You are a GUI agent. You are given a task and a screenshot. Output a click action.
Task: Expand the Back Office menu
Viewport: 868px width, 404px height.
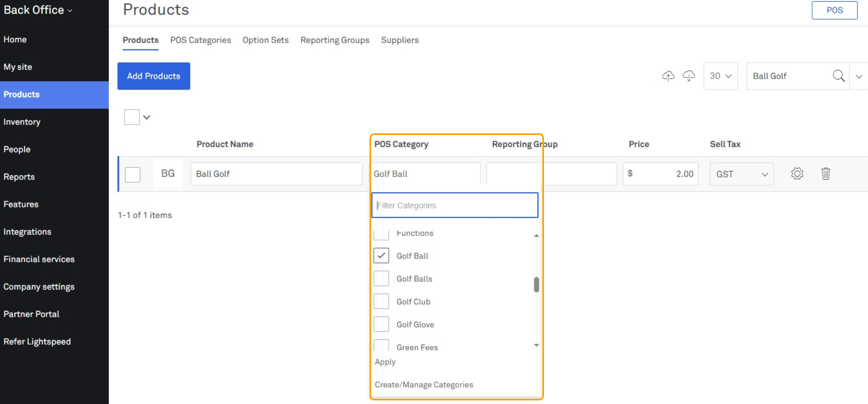click(38, 10)
